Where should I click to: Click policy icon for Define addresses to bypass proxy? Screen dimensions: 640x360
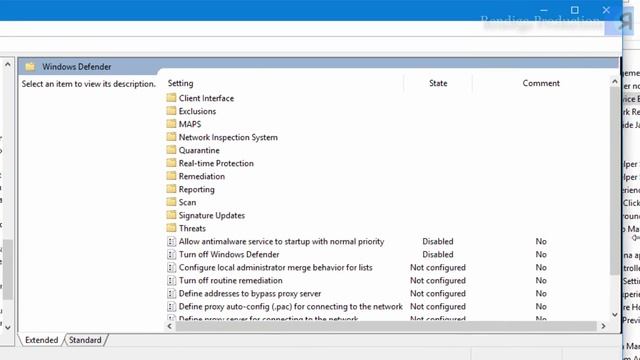171,294
